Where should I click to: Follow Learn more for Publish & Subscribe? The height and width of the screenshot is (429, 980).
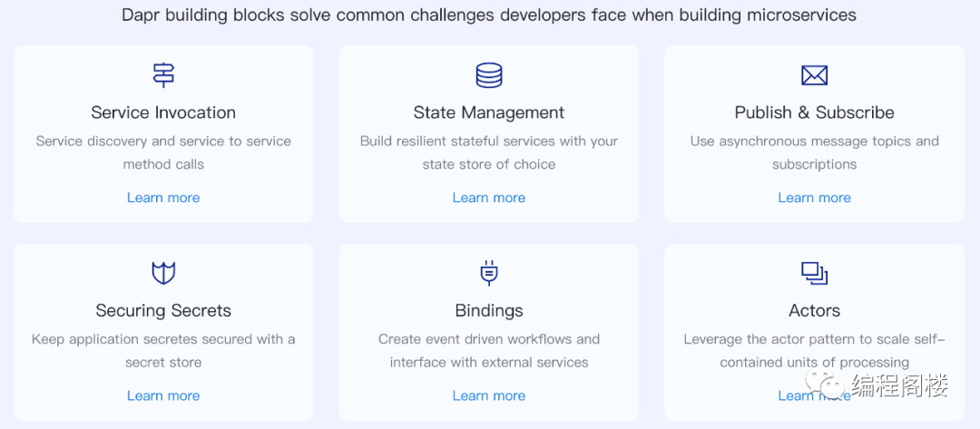(x=814, y=198)
